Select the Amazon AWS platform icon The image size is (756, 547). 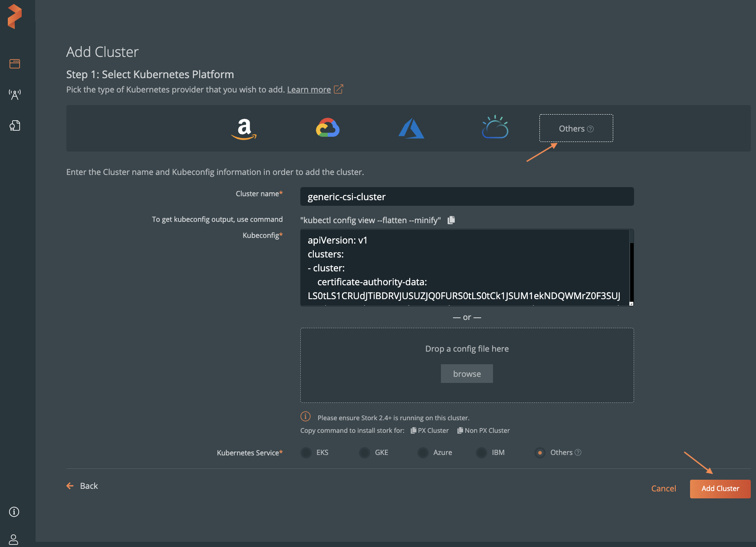tap(244, 129)
